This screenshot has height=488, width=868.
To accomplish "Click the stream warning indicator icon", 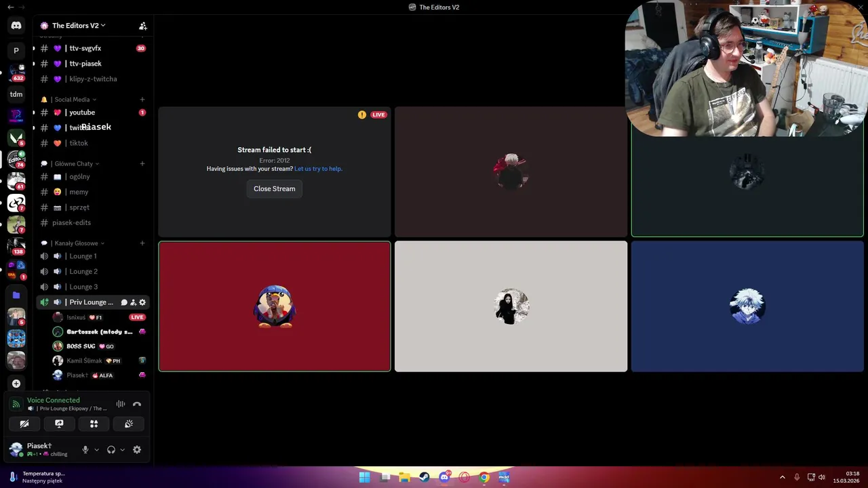I will pos(362,115).
